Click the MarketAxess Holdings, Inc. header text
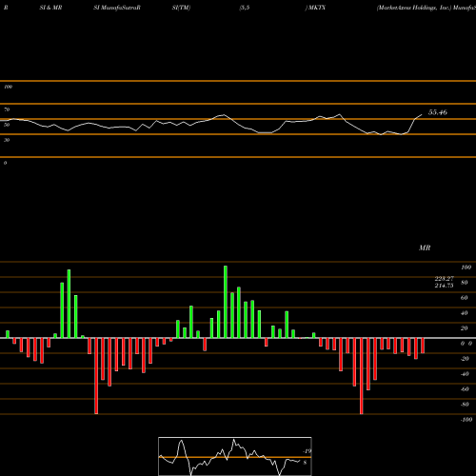The image size is (476, 476). 414,8
